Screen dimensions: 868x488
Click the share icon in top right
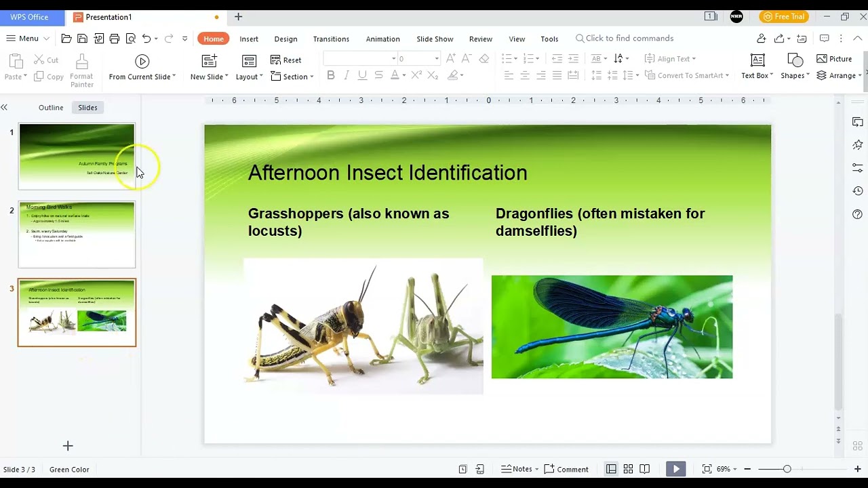click(x=780, y=39)
